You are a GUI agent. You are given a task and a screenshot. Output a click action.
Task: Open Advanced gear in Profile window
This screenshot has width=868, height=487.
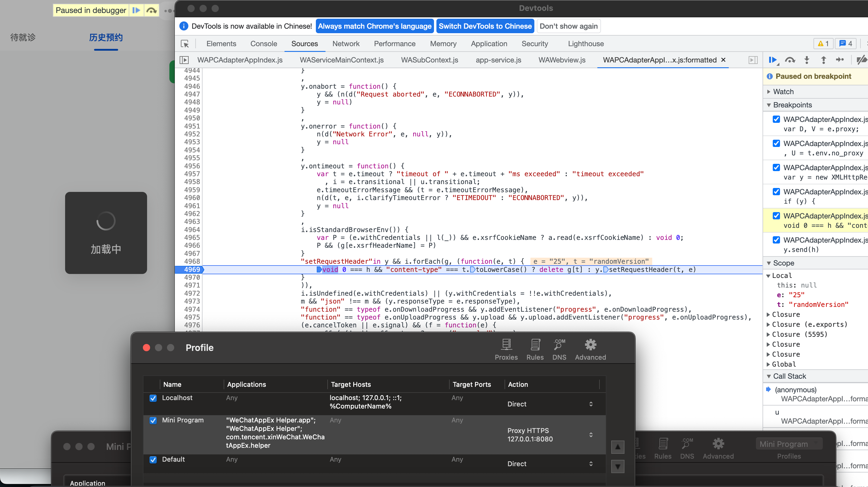590,350
